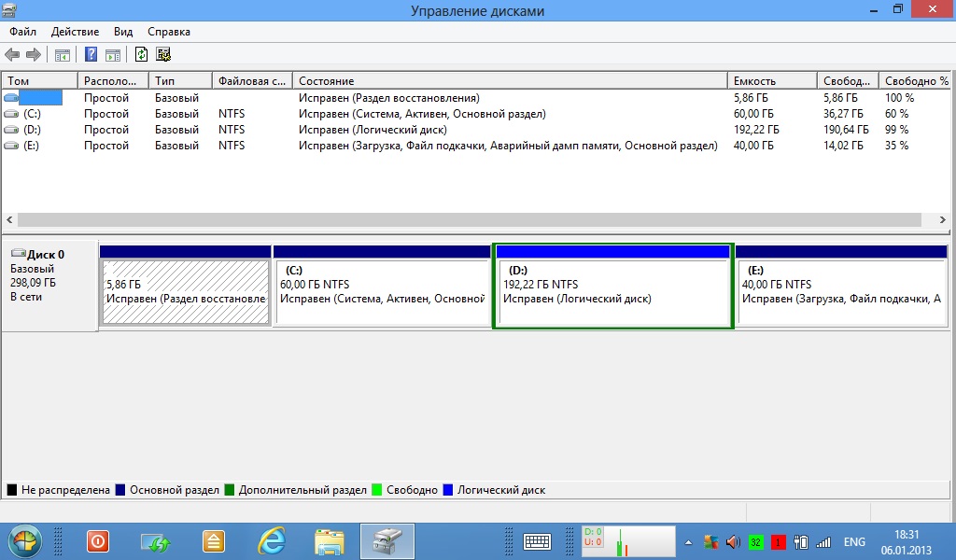Click the green Свободно legend swatch

coord(377,489)
